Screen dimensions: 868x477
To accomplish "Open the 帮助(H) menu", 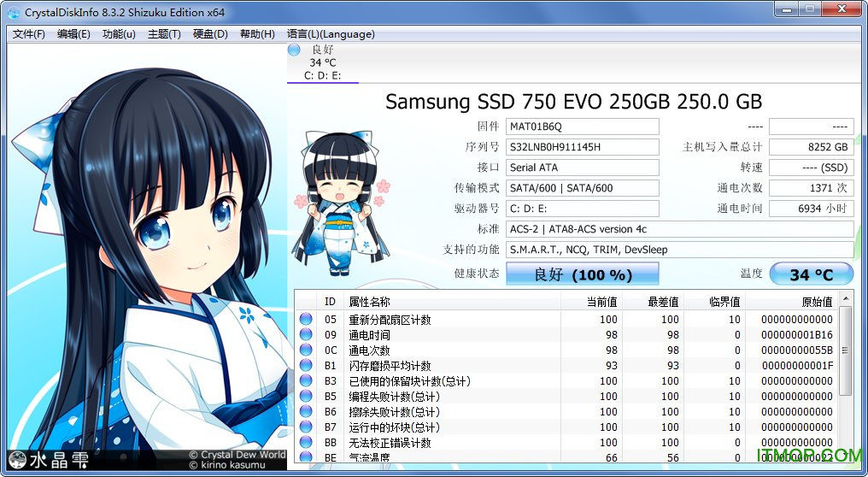I will coord(257,34).
